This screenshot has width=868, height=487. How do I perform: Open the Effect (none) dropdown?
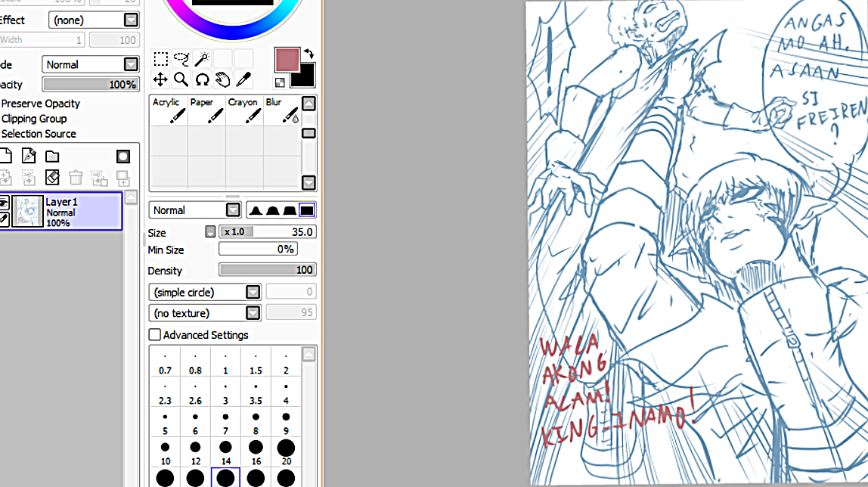(x=94, y=20)
